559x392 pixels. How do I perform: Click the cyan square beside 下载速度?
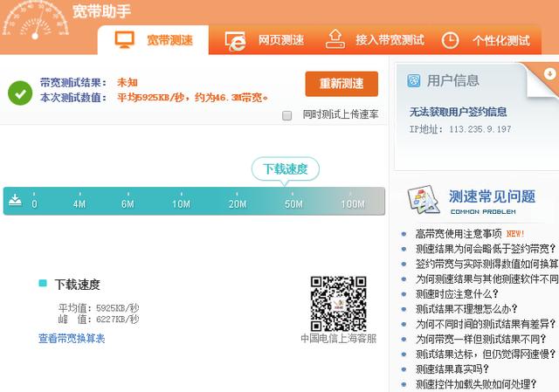(43, 284)
